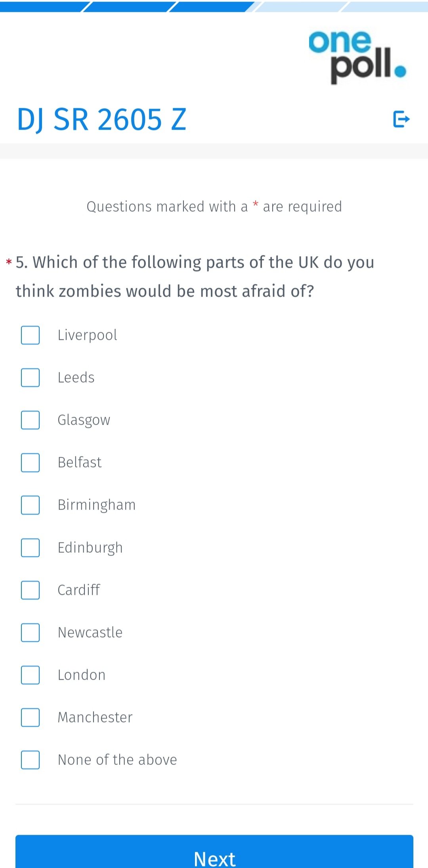Viewport: 428px width, 868px height.
Task: Select Birmingham checkbox
Action: [30, 505]
